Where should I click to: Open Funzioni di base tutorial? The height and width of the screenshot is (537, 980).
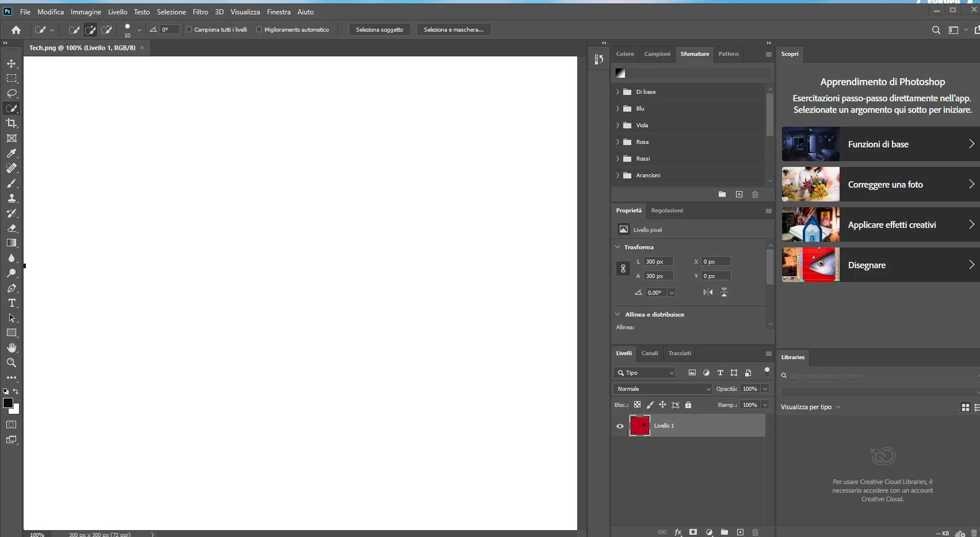point(880,144)
